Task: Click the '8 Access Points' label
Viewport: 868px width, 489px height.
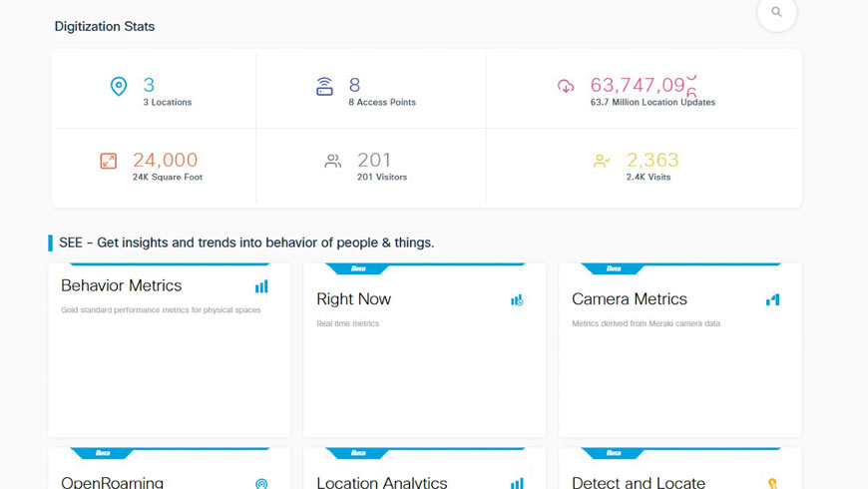Action: [382, 102]
